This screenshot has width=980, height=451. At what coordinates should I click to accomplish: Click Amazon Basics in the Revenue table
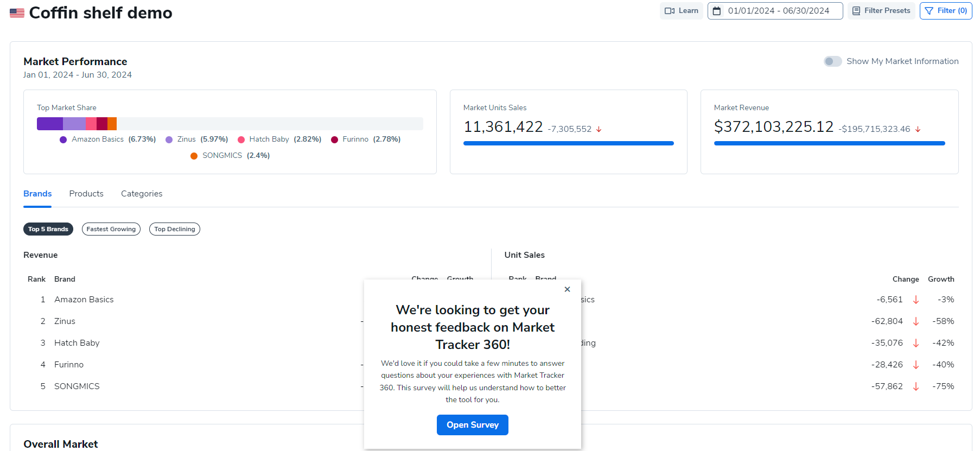(84, 300)
